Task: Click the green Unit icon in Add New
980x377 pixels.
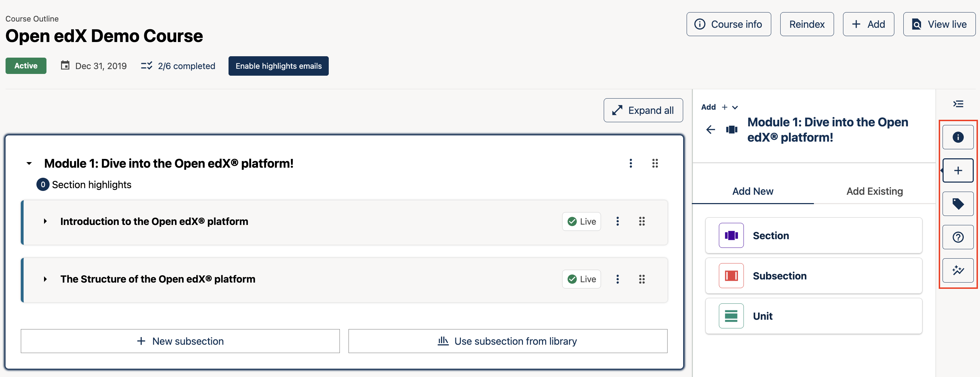Action: (731, 316)
